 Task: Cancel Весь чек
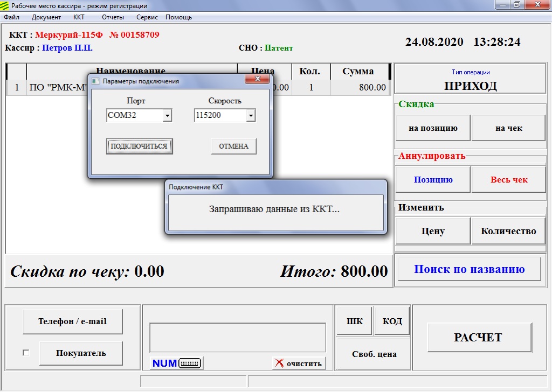[x=508, y=180]
